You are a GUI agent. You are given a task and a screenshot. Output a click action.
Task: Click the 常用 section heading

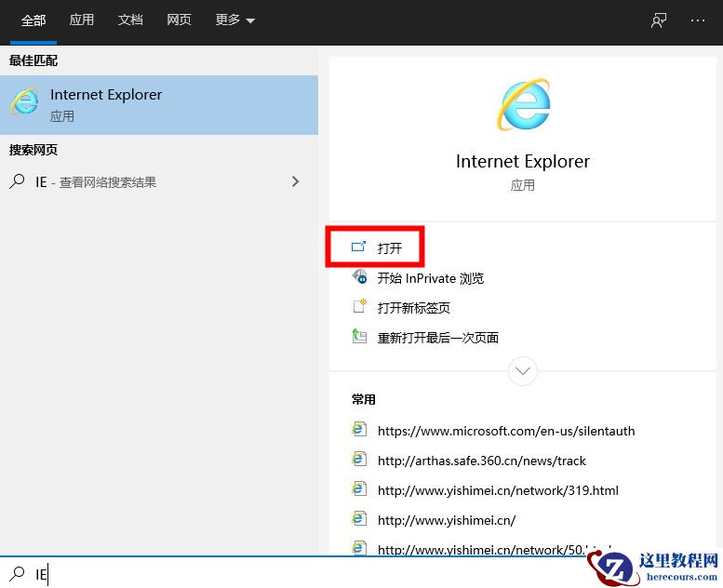363,399
